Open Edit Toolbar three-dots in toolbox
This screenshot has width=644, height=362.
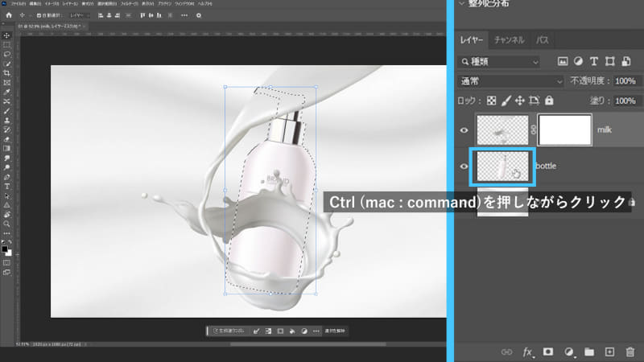pyautogui.click(x=6, y=233)
